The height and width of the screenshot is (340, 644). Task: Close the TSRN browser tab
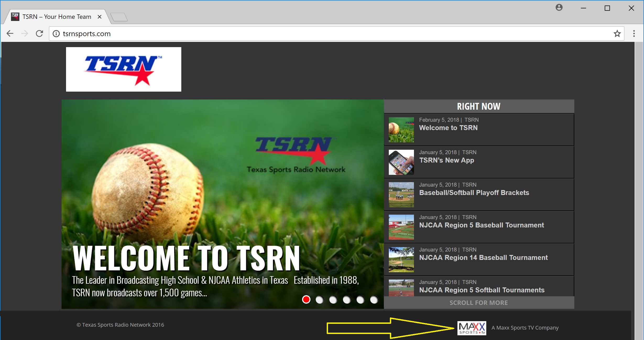coord(100,17)
